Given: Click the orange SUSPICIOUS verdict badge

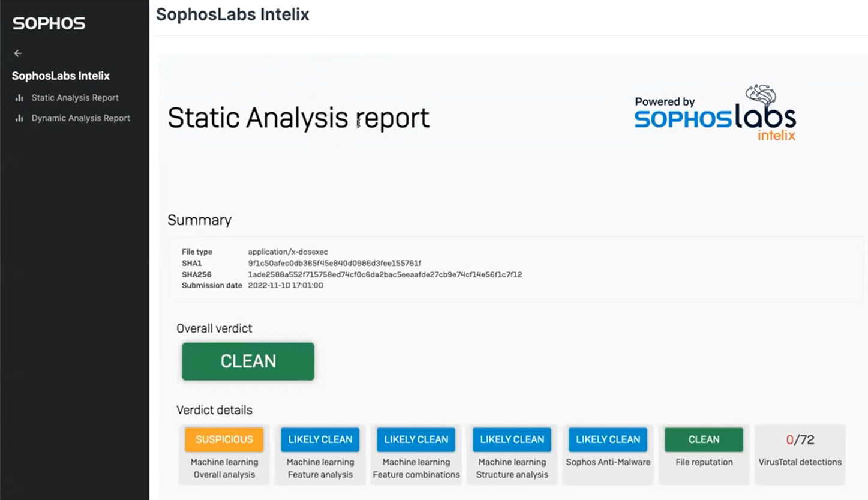Looking at the screenshot, I should pos(224,439).
